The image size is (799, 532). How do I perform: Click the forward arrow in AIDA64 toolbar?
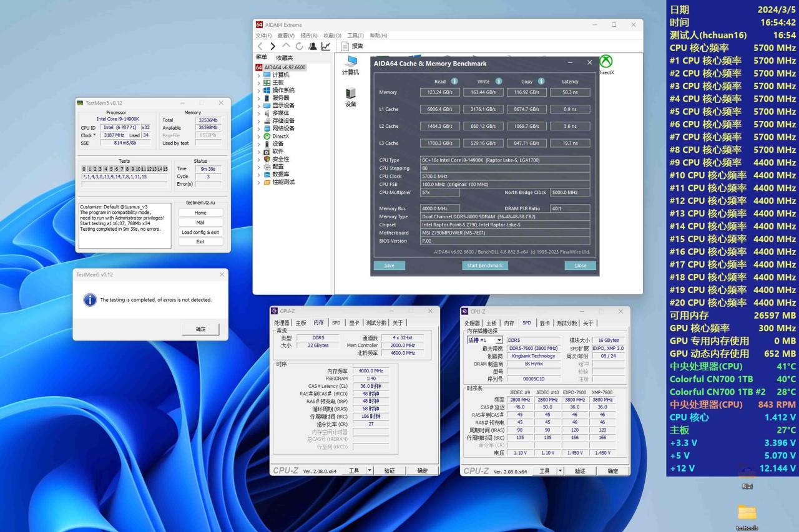[x=273, y=46]
